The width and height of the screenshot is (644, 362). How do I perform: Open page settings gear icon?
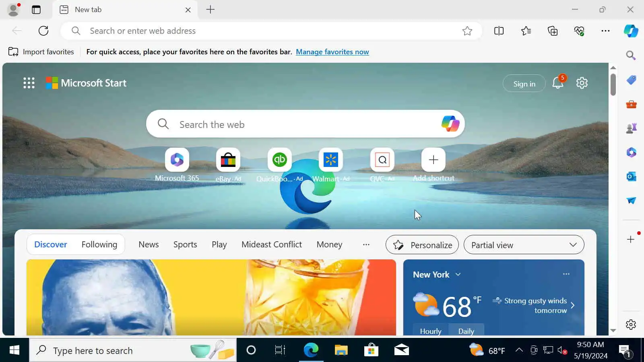click(582, 83)
